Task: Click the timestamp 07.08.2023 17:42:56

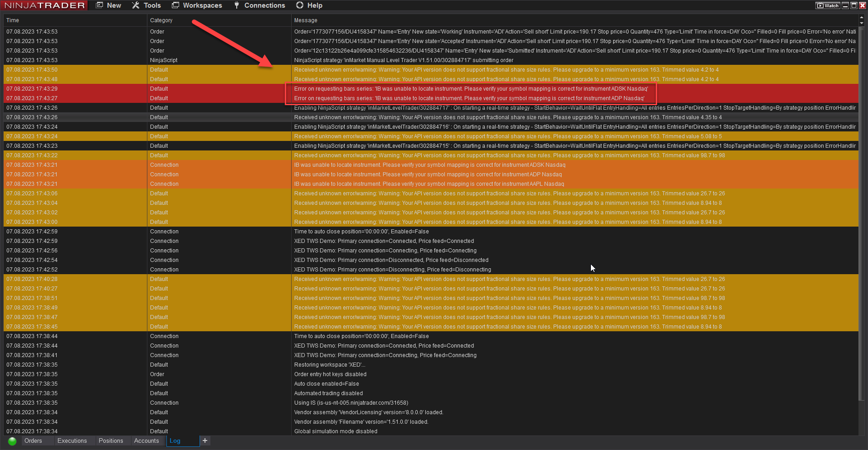Action: click(32, 251)
